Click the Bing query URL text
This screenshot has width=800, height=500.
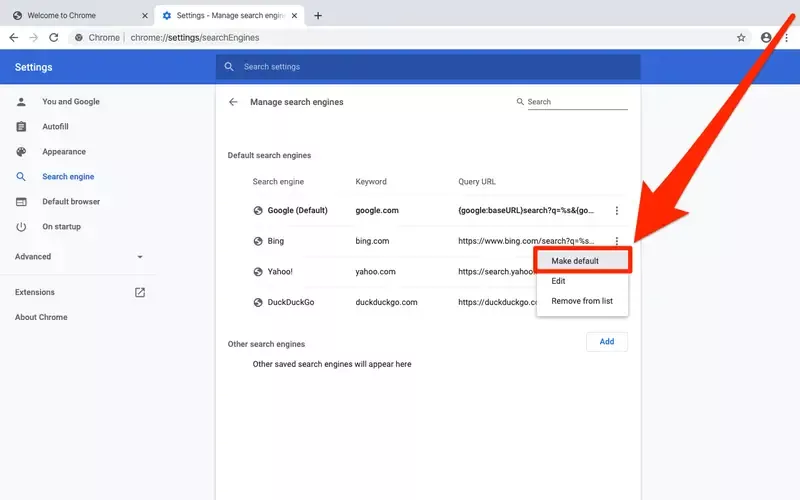click(x=526, y=241)
